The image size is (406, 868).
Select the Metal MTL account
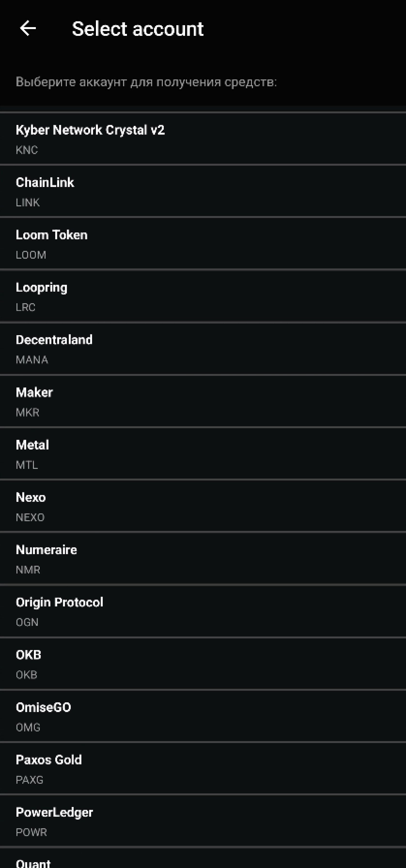point(203,454)
